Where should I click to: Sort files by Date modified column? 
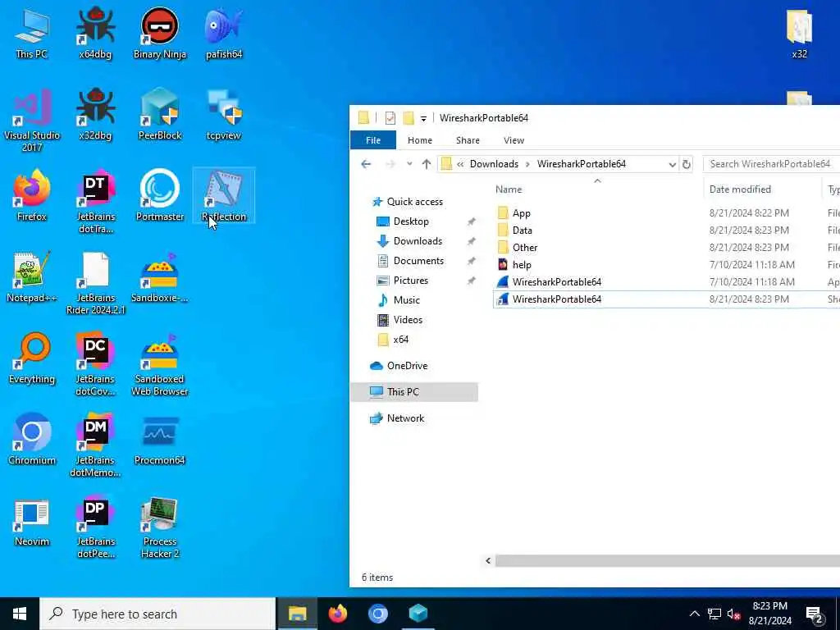762,189
